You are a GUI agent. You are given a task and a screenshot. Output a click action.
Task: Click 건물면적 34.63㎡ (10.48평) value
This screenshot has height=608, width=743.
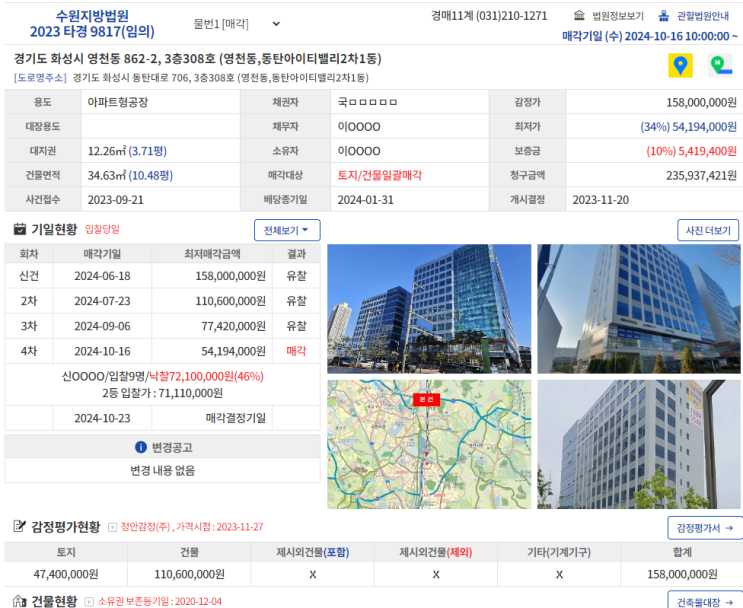pyautogui.click(x=130, y=175)
